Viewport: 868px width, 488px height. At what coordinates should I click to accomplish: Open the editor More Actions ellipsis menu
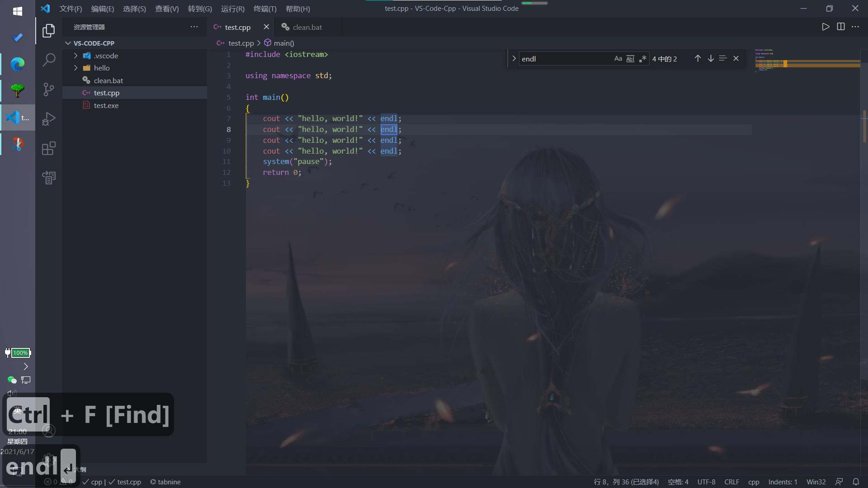(x=855, y=27)
